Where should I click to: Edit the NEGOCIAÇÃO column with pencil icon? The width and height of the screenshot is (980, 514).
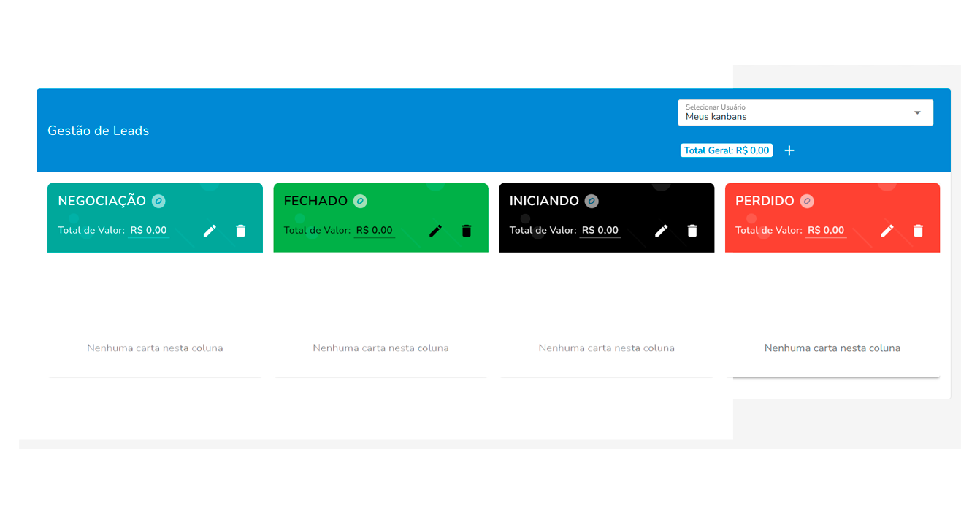tap(210, 231)
